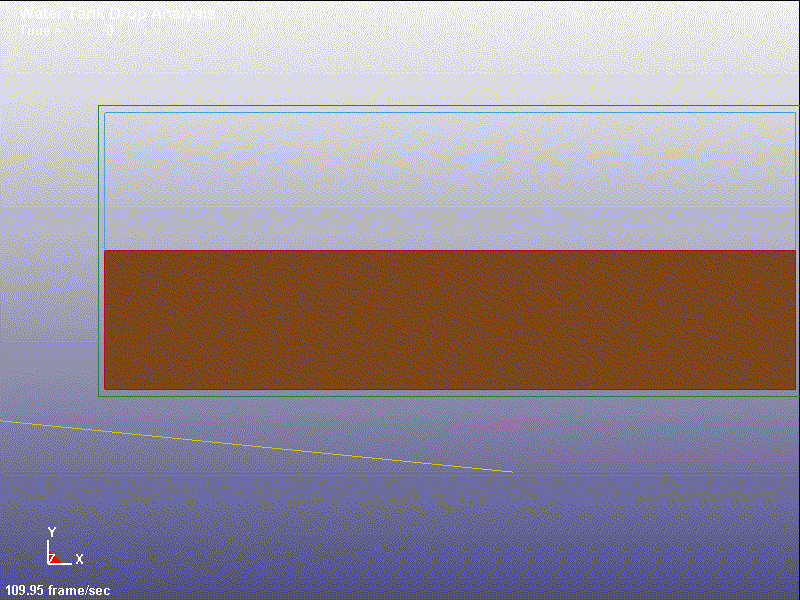
Task: Click the '109.95 frame/sec' status text
Action: [58, 590]
